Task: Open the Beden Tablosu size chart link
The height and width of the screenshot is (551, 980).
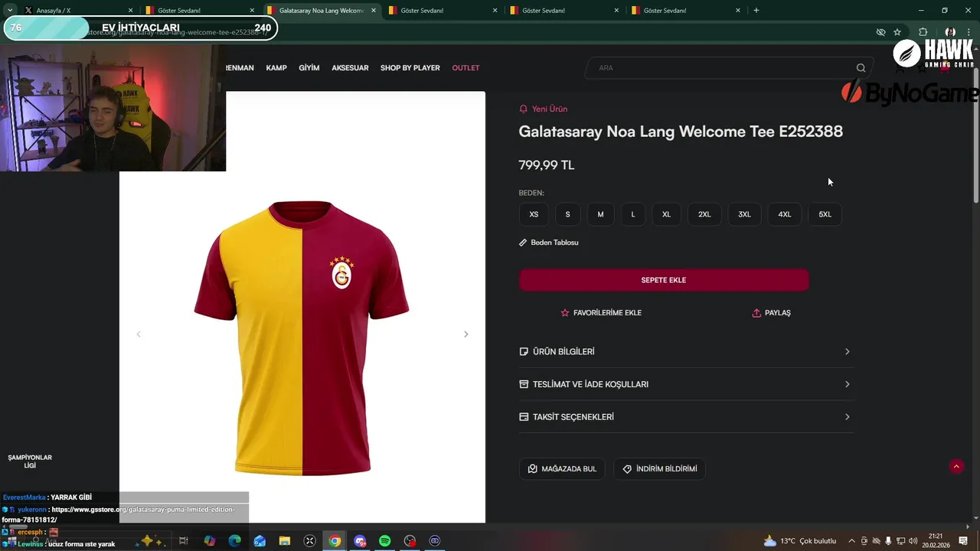Action: [x=549, y=243]
